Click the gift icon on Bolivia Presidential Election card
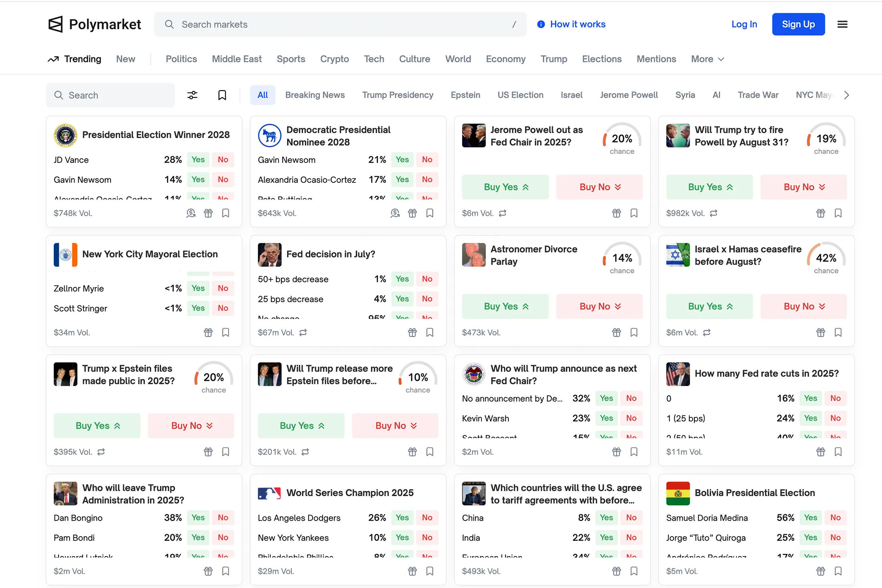Screen dimensions: 882x588 [x=821, y=571]
